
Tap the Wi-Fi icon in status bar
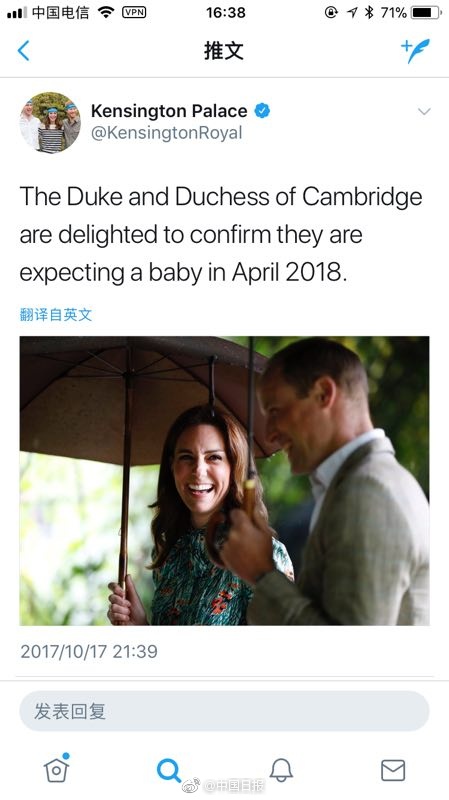coord(106,12)
